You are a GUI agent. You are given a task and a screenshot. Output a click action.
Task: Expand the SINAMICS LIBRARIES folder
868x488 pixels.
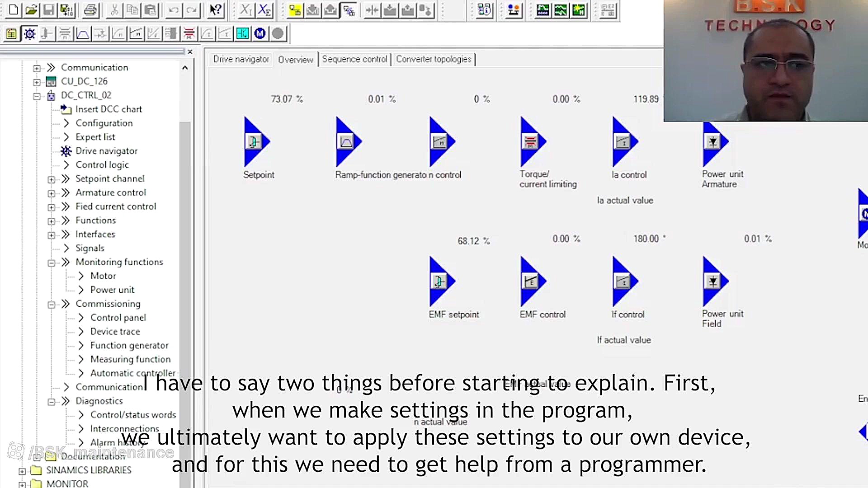point(22,471)
